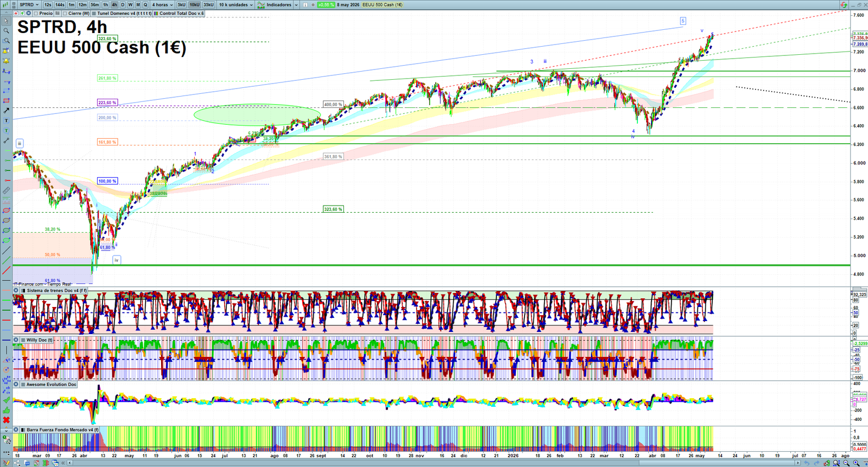The image size is (868, 467).
Task: Activate the 12s timeframe button
Action: coord(48,5)
